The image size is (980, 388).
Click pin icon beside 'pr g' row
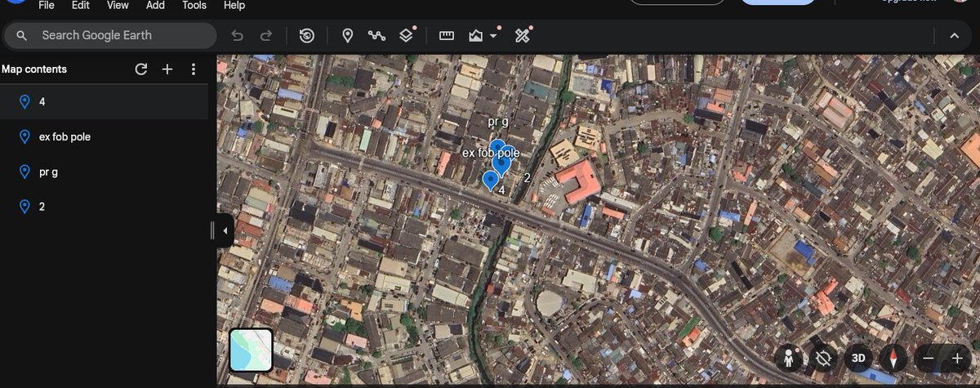pyautogui.click(x=24, y=172)
